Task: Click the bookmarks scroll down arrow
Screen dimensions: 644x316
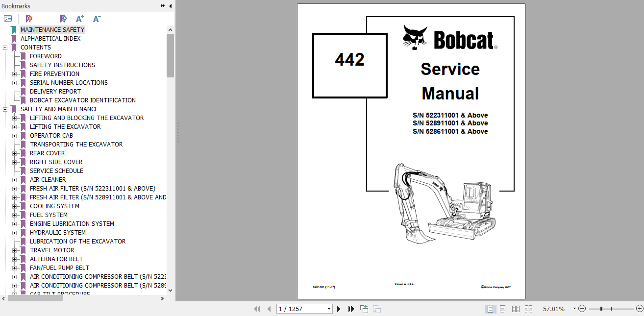Action: coord(170,290)
